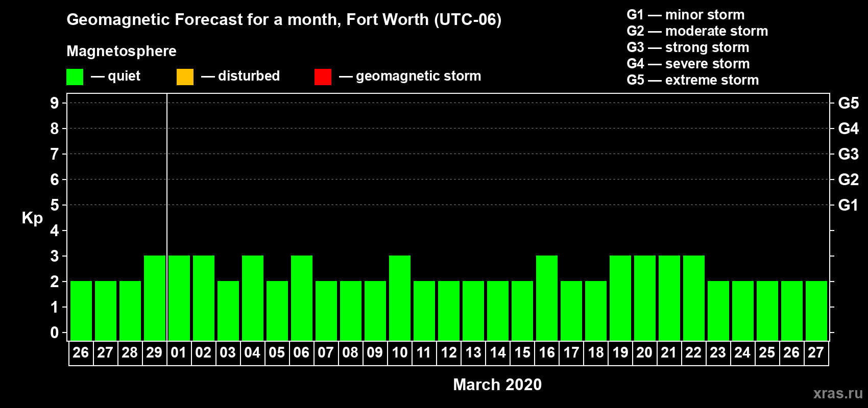Select the bar above date 16
The image size is (868, 408).
(x=547, y=298)
